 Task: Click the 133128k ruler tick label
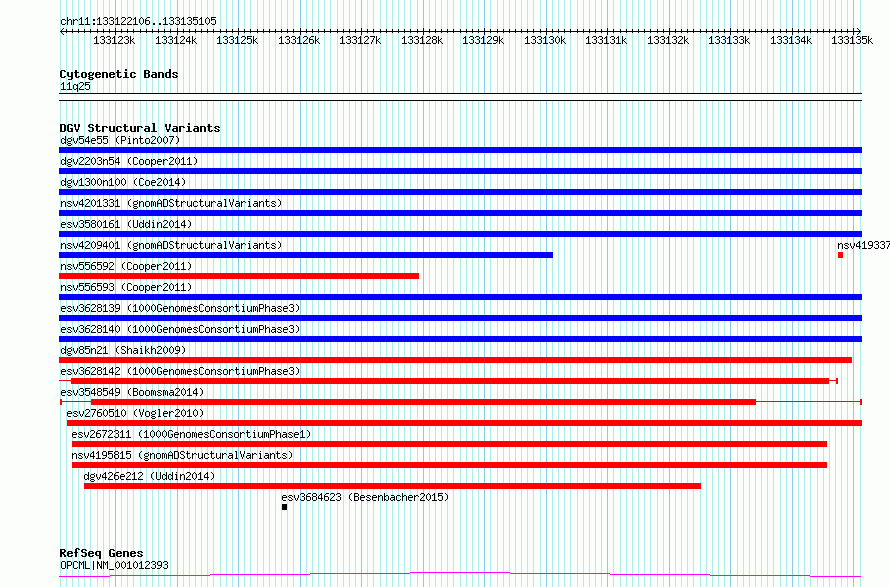point(422,40)
